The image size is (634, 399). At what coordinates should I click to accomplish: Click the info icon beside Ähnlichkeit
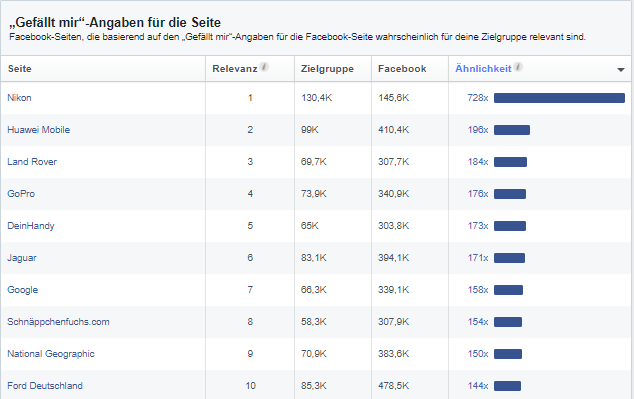tap(518, 67)
